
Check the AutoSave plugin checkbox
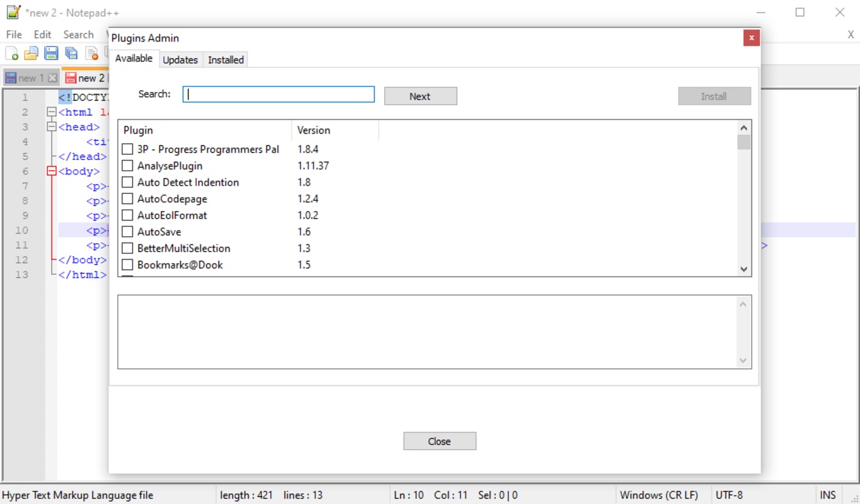(127, 232)
